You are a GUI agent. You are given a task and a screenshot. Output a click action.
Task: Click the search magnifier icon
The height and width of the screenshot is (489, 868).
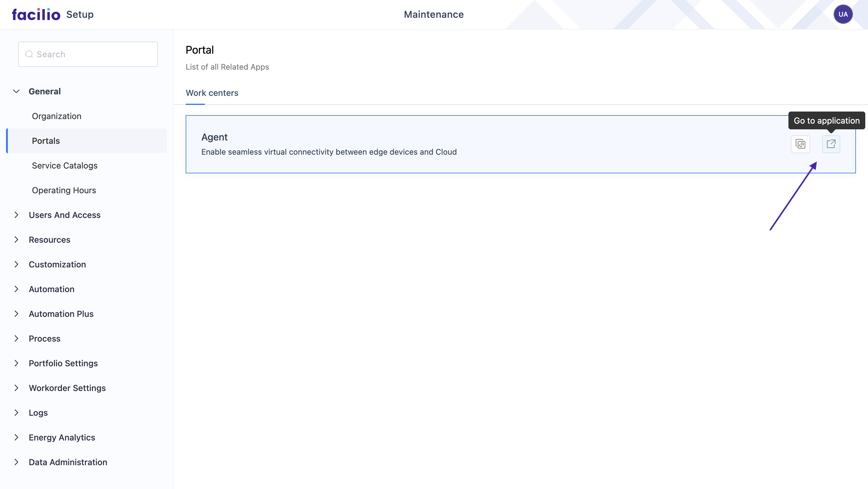29,54
